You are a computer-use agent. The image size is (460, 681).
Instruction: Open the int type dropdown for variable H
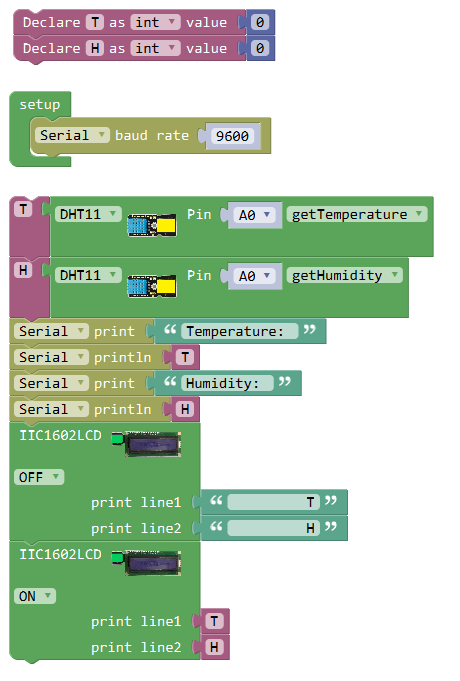[155, 48]
